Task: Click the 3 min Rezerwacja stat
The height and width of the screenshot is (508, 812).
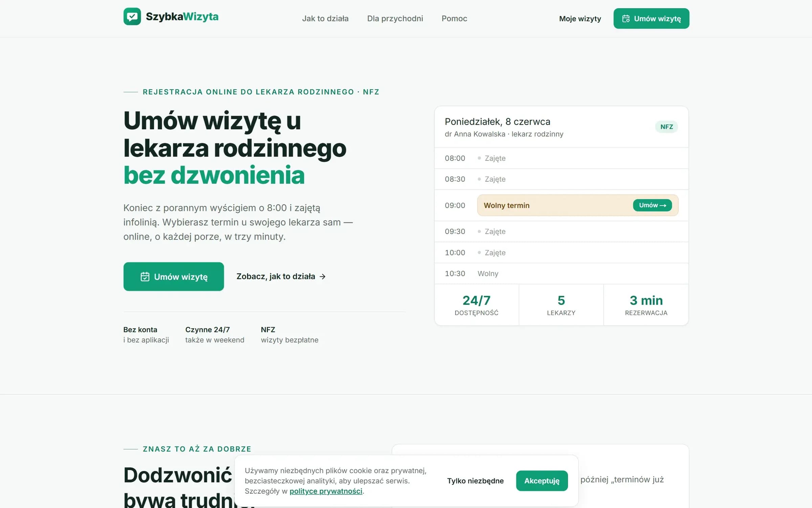Action: pyautogui.click(x=646, y=305)
